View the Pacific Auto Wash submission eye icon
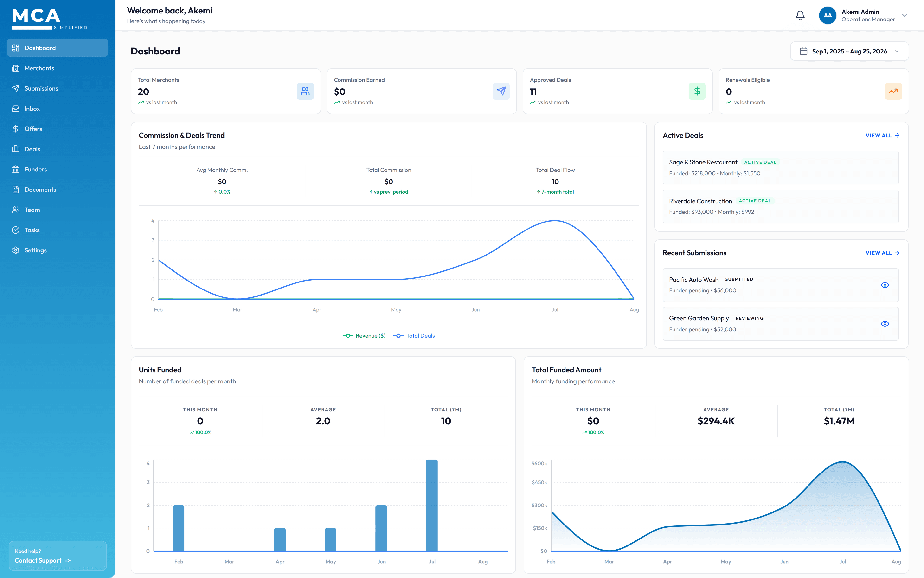The height and width of the screenshot is (578, 924). (x=885, y=285)
